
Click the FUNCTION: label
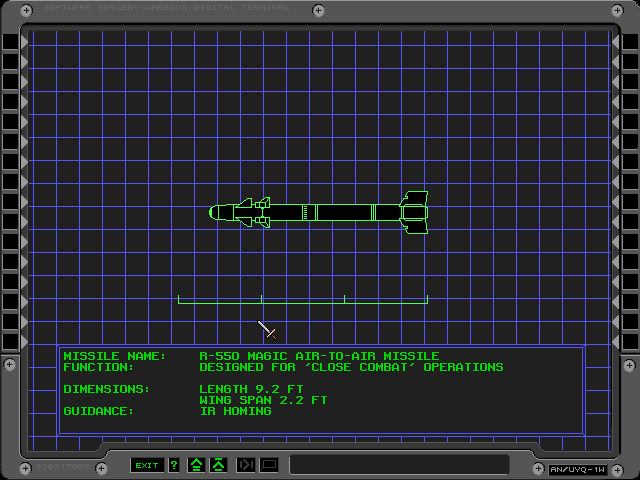98,367
